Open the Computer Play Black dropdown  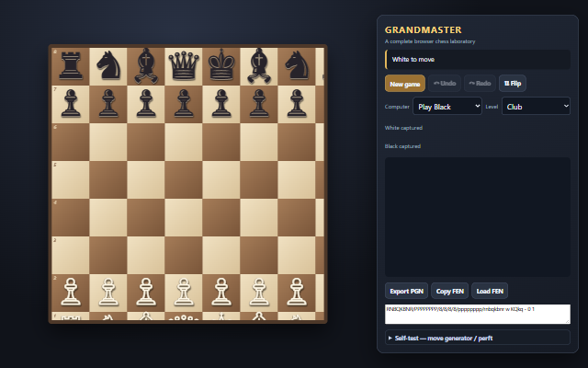coord(447,107)
